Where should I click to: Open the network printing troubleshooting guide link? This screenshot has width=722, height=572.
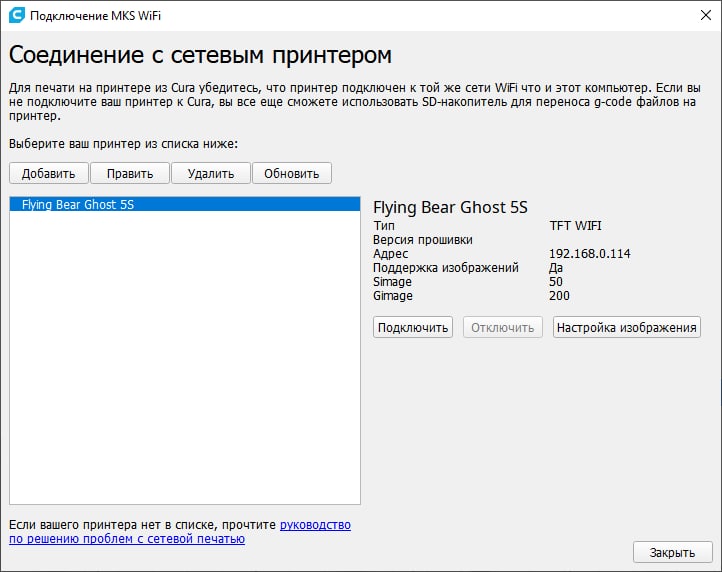pos(180,531)
